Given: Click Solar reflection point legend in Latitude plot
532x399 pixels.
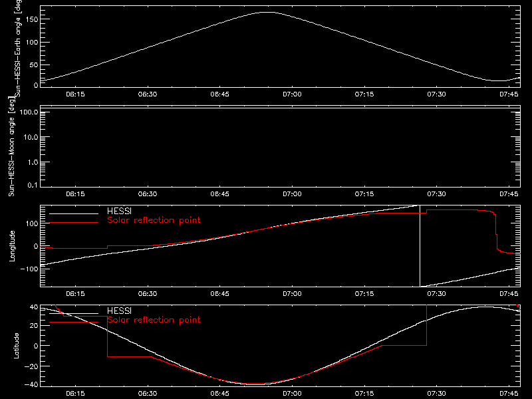Looking at the screenshot, I should pyautogui.click(x=154, y=320).
